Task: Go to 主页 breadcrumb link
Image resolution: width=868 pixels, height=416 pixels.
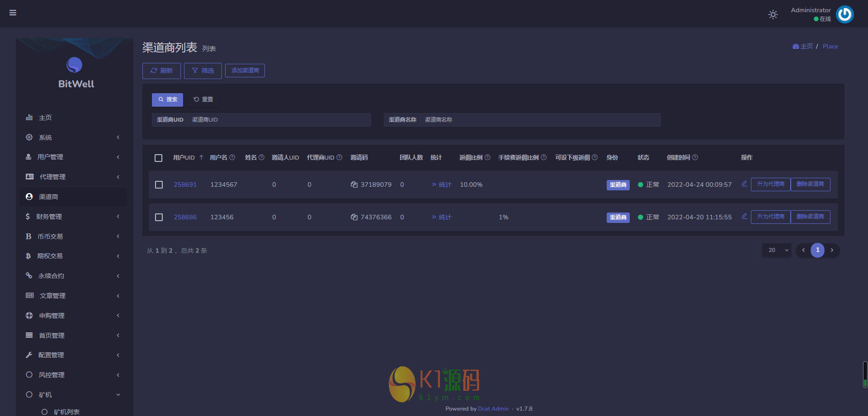Action: [x=803, y=47]
